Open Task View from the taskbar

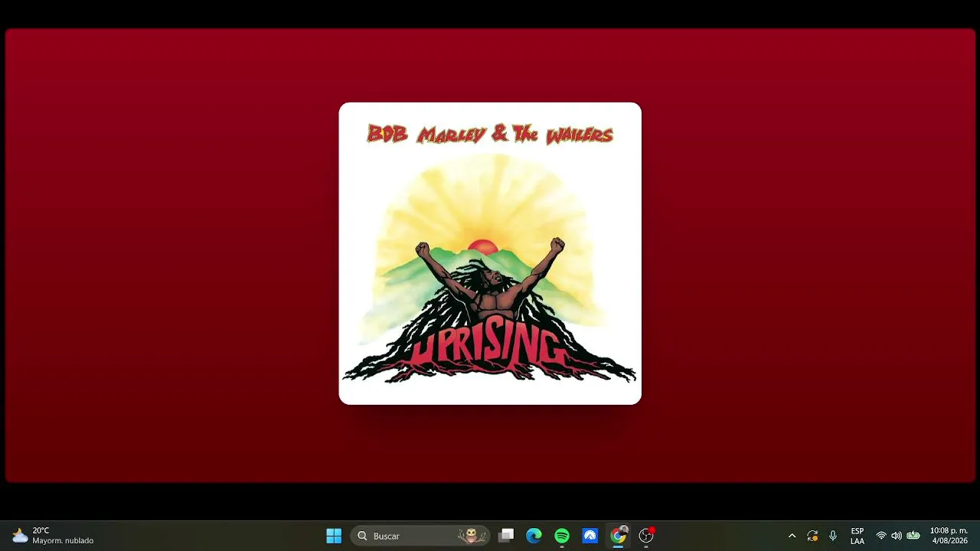pos(506,536)
